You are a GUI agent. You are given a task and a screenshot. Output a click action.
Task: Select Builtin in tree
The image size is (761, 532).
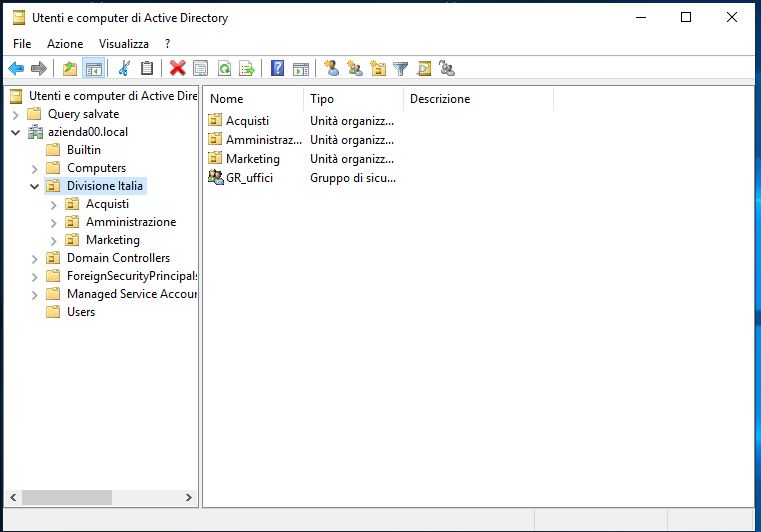pos(83,150)
